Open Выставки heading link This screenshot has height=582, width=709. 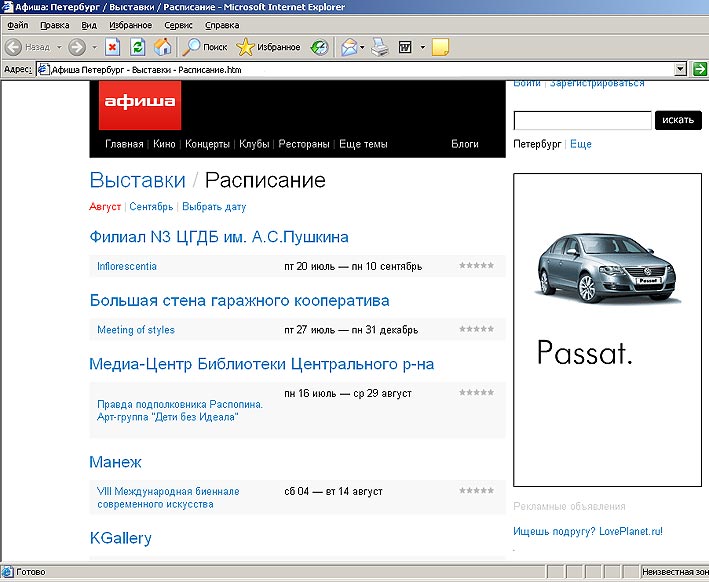tap(137, 180)
